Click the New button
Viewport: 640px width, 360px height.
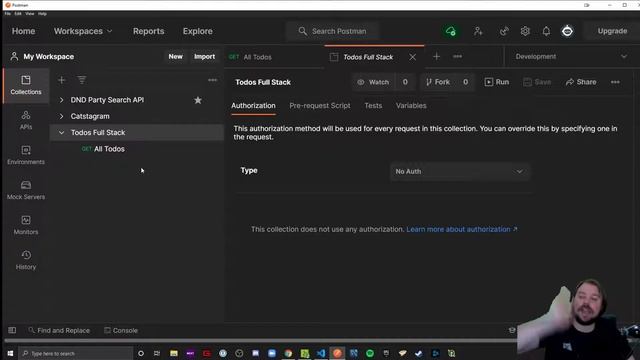pyautogui.click(x=176, y=57)
